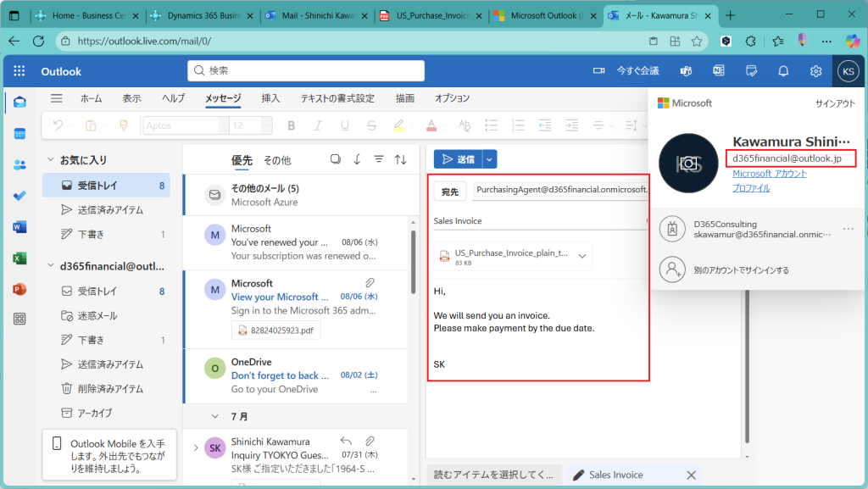Open Calendar in the left rail

(19, 133)
